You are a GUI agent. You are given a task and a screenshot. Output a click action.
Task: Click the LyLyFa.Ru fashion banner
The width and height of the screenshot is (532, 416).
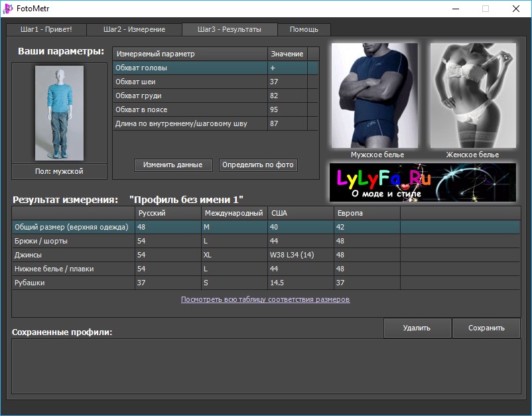point(423,182)
